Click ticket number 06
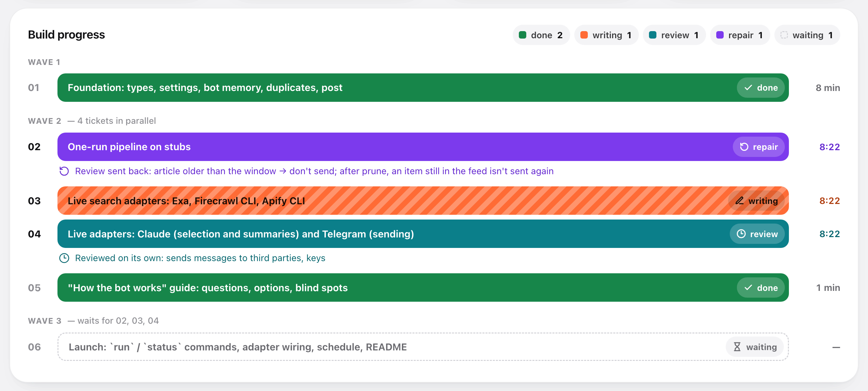Viewport: 868px width, 391px height. pyautogui.click(x=34, y=347)
